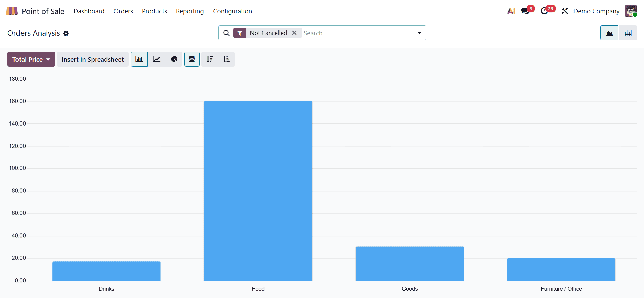
Task: Sort bars in descending order
Action: pos(210,59)
